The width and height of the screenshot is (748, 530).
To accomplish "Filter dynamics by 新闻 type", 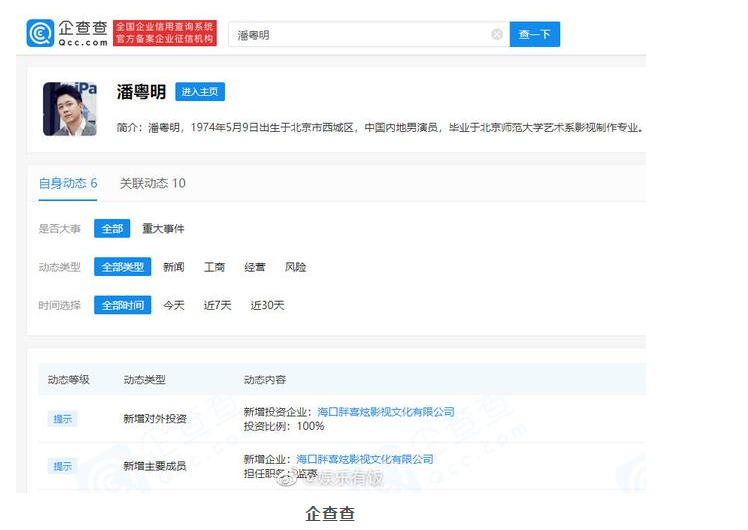I will click(174, 267).
